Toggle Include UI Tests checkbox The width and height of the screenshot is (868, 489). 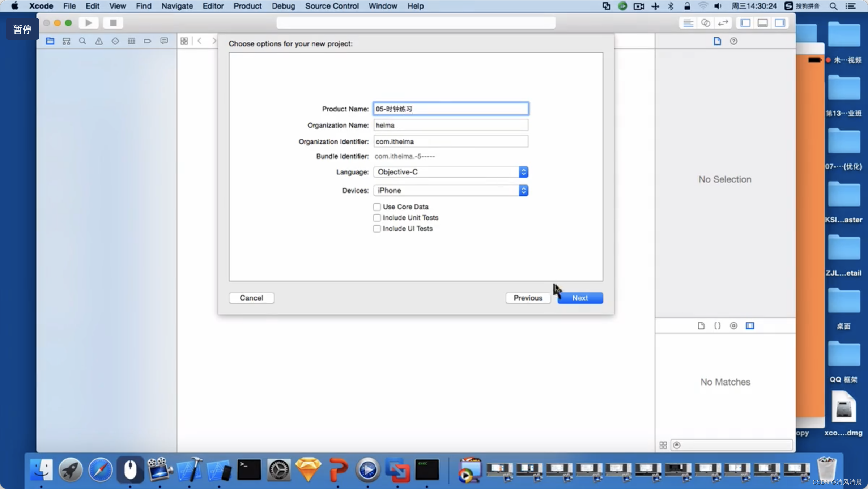[376, 228]
